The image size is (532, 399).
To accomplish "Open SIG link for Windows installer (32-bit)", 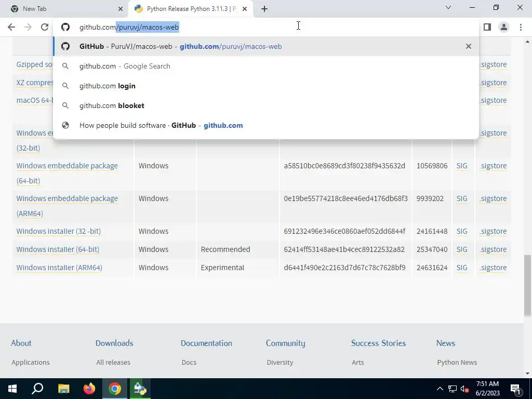I will pyautogui.click(x=462, y=231).
